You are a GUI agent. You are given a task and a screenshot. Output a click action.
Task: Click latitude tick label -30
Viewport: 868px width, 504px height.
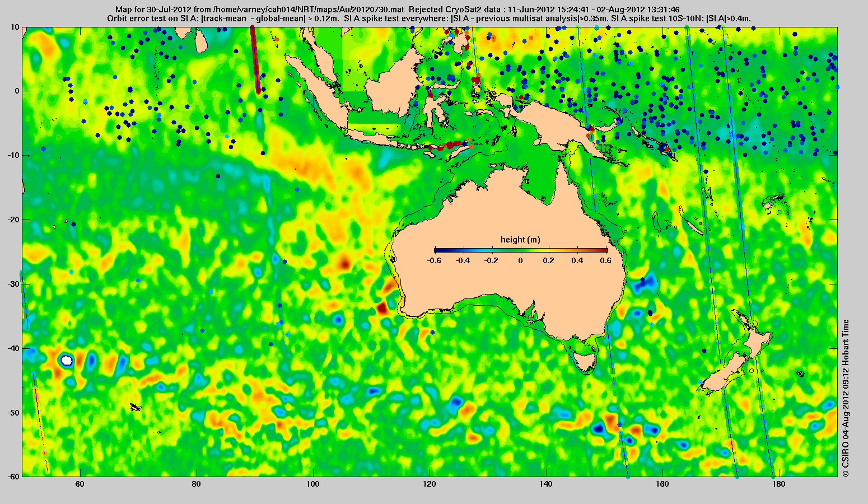(13, 284)
